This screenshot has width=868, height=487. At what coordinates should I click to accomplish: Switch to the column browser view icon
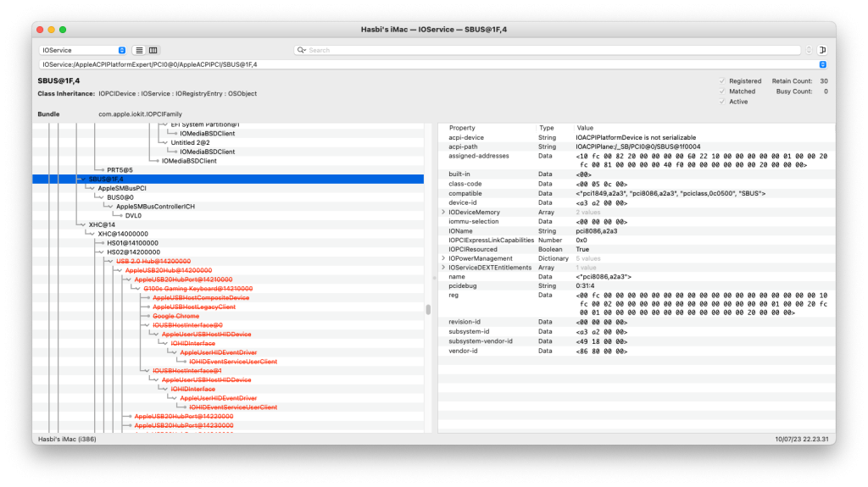click(x=153, y=51)
